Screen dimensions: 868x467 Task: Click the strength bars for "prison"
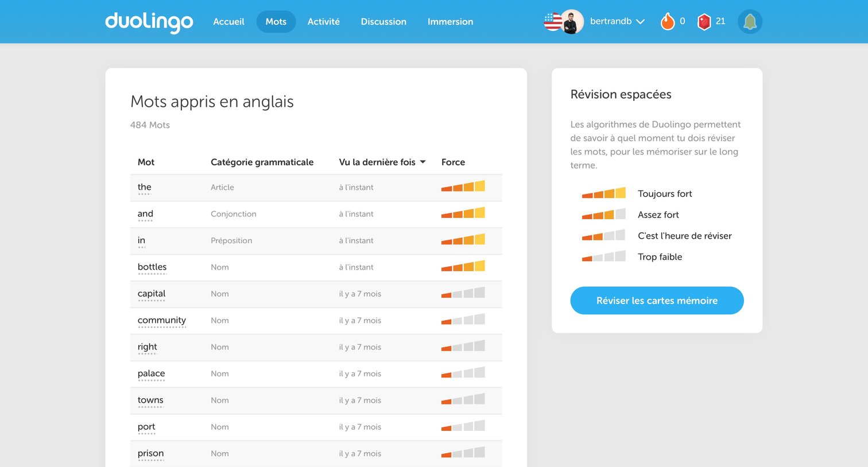click(x=463, y=452)
